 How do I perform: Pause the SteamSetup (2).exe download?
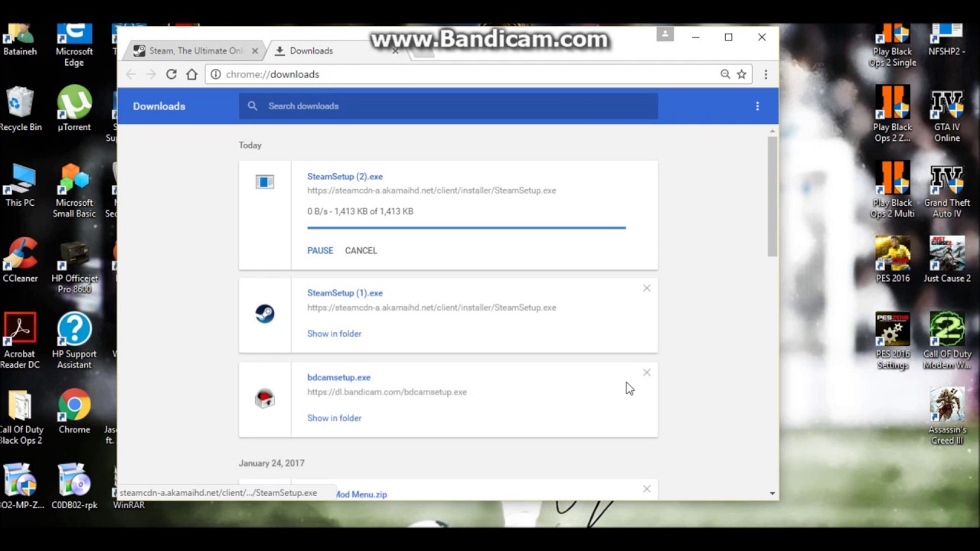click(320, 250)
